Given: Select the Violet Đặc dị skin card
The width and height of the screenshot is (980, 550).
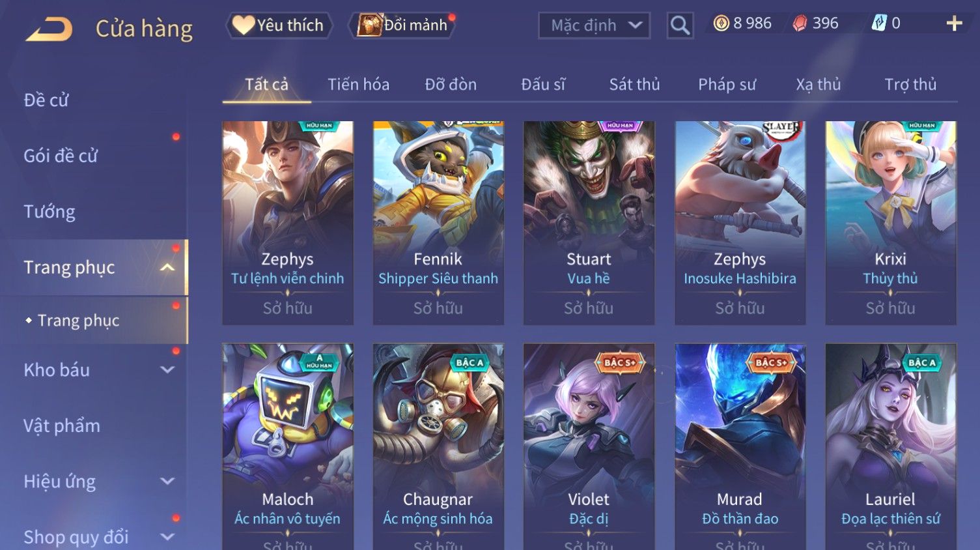Looking at the screenshot, I should [589, 447].
